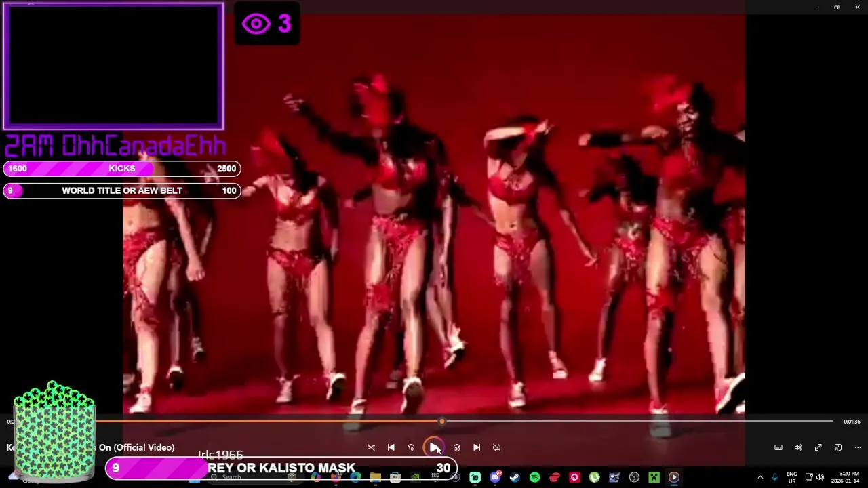
Task: Toggle repeat mode in the media player
Action: pos(496,447)
